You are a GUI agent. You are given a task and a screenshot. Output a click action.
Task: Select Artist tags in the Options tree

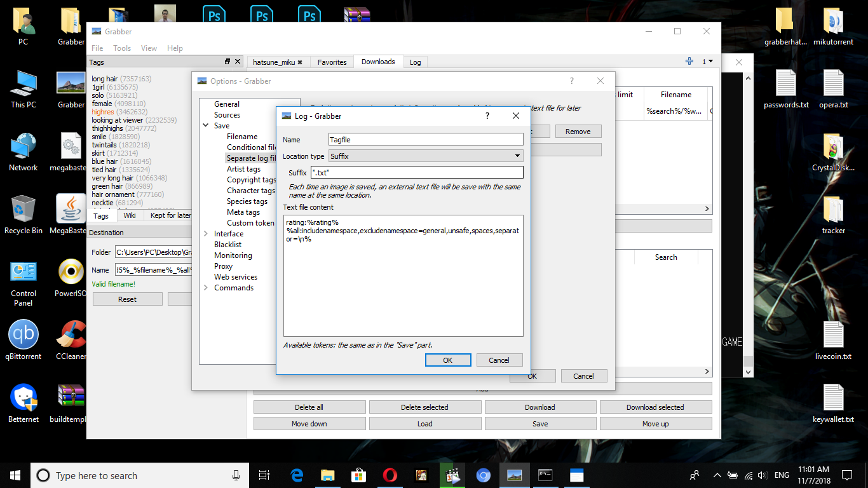coord(244,169)
